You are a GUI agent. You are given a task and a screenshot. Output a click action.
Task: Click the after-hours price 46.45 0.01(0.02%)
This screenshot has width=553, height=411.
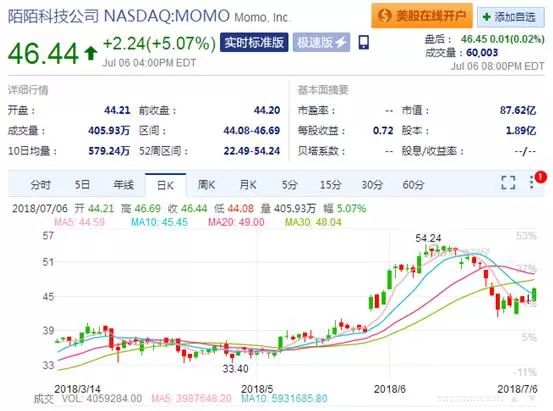point(502,39)
